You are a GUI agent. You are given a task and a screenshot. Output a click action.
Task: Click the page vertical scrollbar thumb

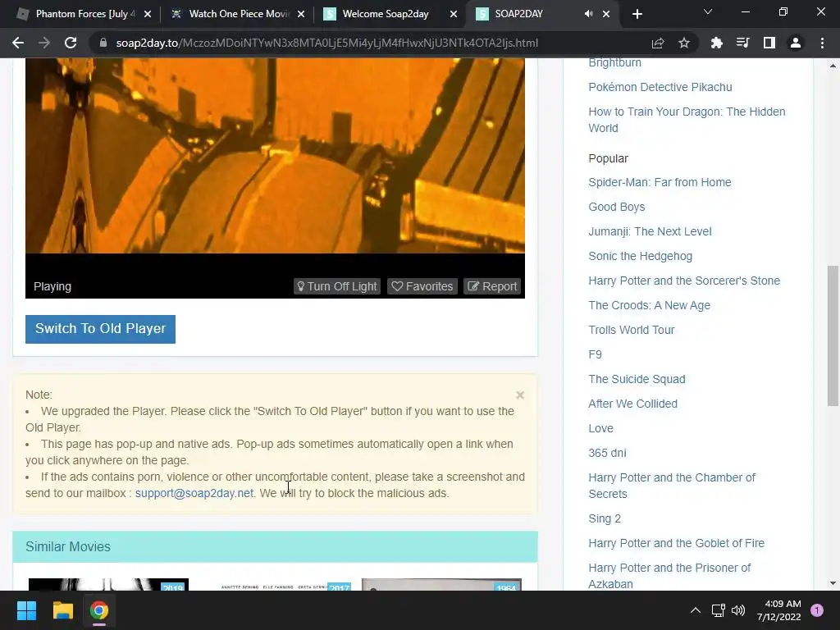tap(833, 336)
